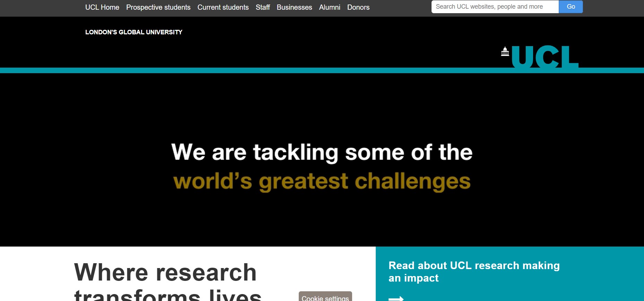Screen dimensions: 644x301
Task: Select the Staff menu item
Action: pos(263,7)
